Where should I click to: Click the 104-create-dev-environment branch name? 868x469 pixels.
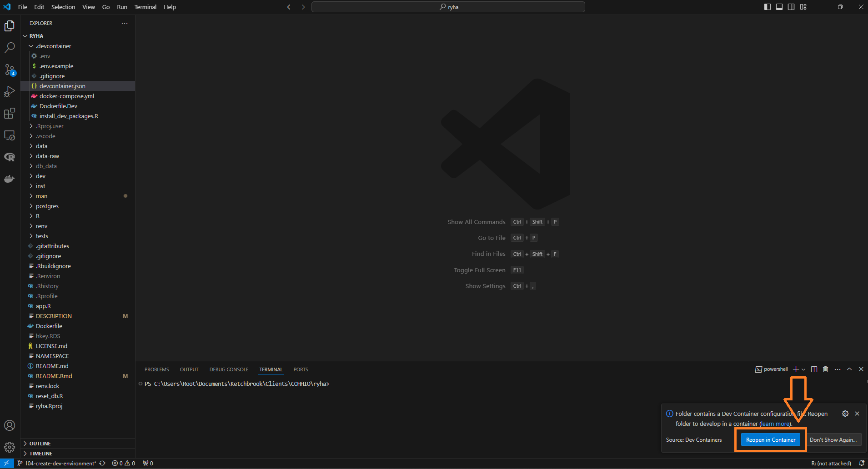(x=57, y=463)
